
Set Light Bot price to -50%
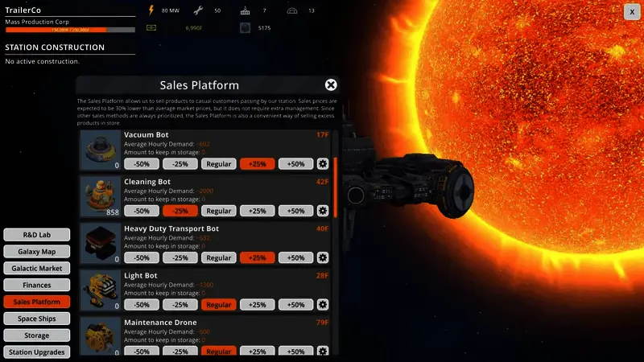pos(142,305)
